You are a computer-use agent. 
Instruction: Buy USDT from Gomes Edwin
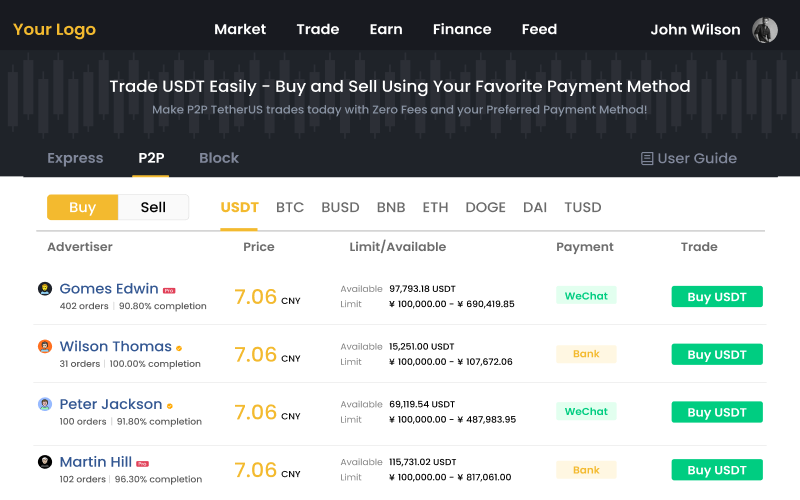click(717, 296)
